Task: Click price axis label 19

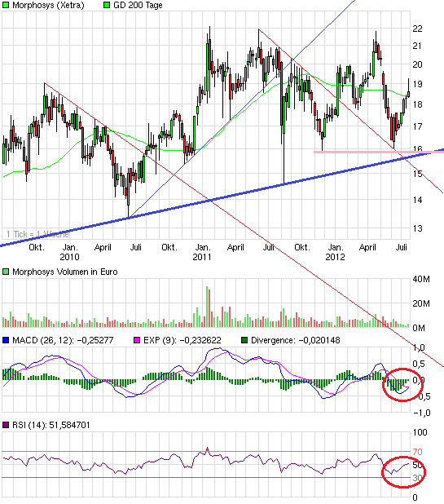Action: (417, 84)
